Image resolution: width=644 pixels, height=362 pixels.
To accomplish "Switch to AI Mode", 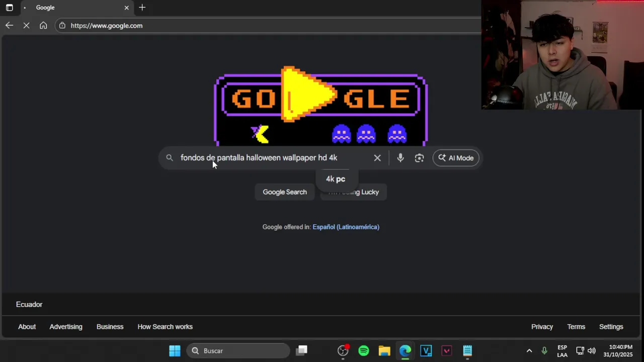I will (456, 158).
